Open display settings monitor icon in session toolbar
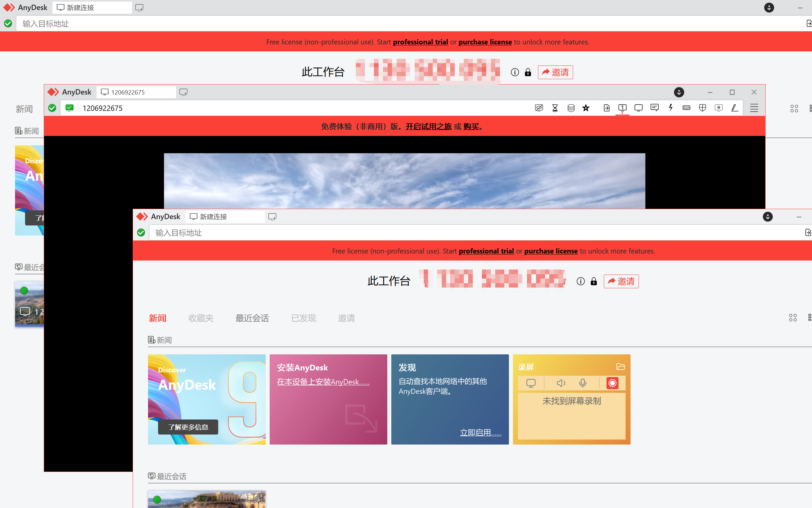 coord(638,108)
